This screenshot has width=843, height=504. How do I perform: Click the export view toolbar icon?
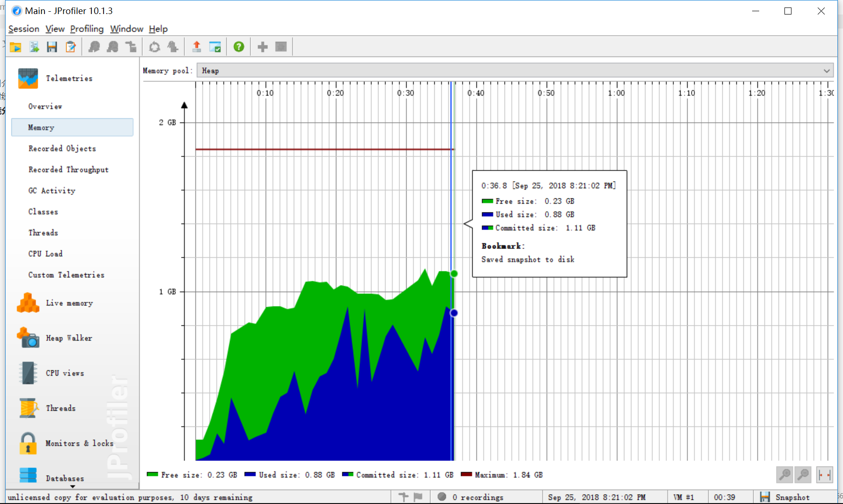(34, 47)
